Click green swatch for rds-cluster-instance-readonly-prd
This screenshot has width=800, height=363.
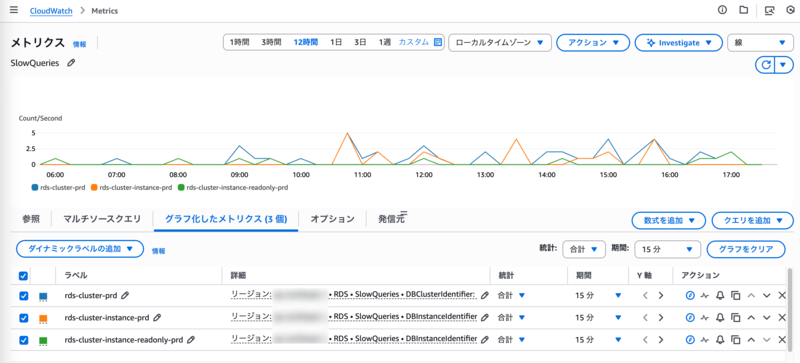[x=43, y=340]
